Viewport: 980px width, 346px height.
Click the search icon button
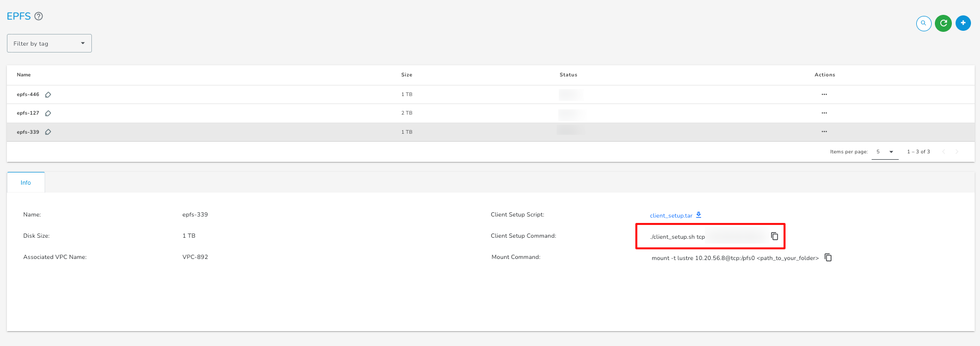coord(924,23)
